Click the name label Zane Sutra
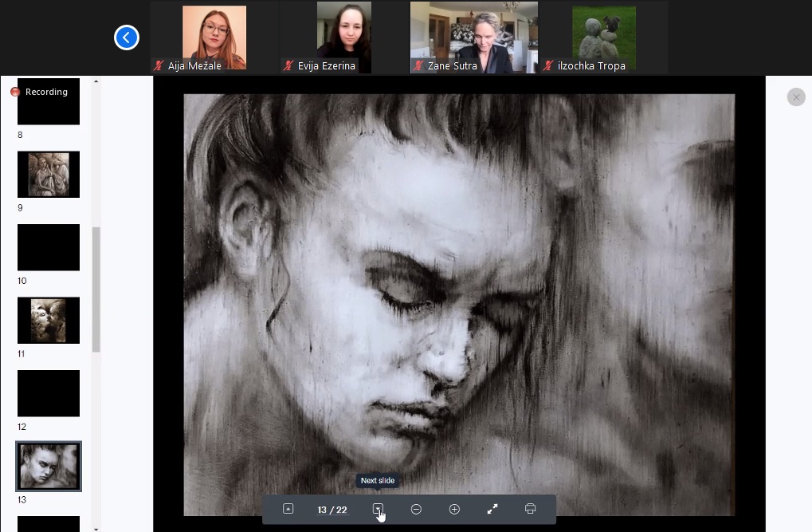 coord(453,66)
